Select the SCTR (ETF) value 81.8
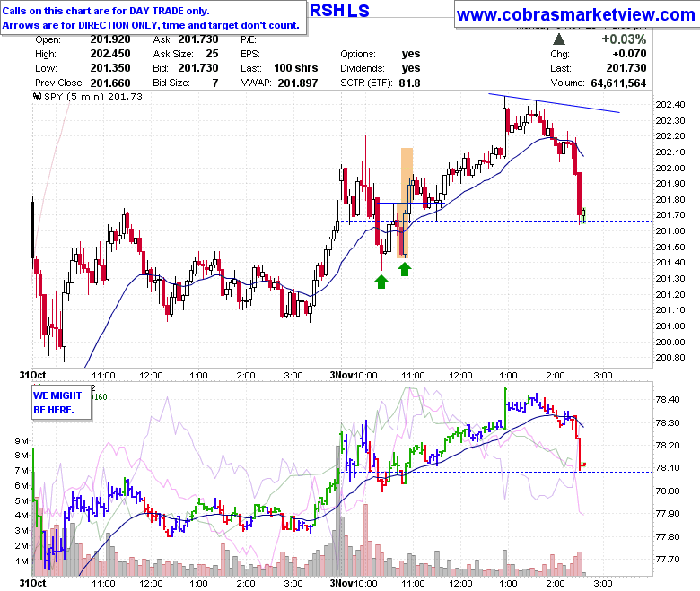 (x=410, y=83)
